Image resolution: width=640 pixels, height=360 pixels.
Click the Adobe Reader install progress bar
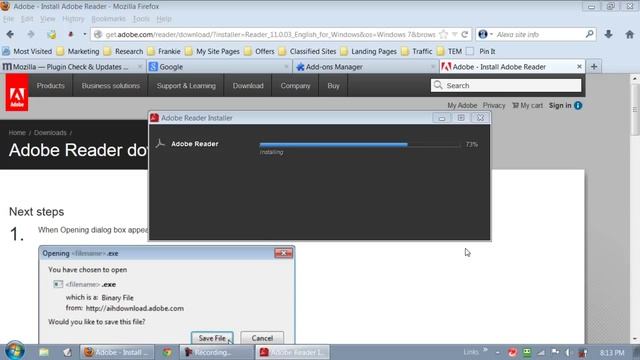point(359,144)
